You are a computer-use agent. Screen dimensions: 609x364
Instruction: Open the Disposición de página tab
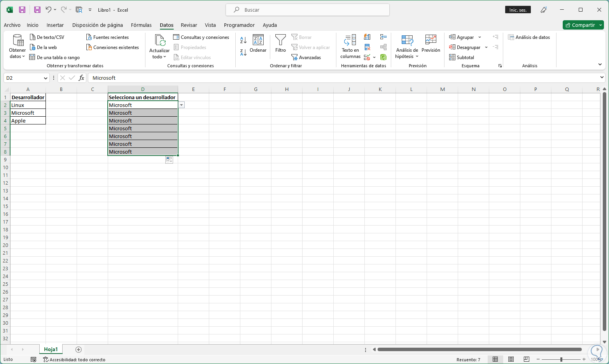(98, 25)
